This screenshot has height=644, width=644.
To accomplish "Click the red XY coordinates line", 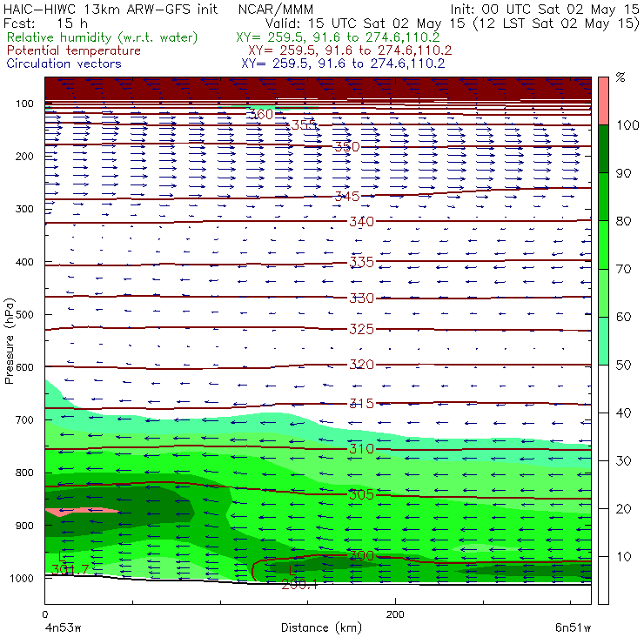I will pos(350,50).
